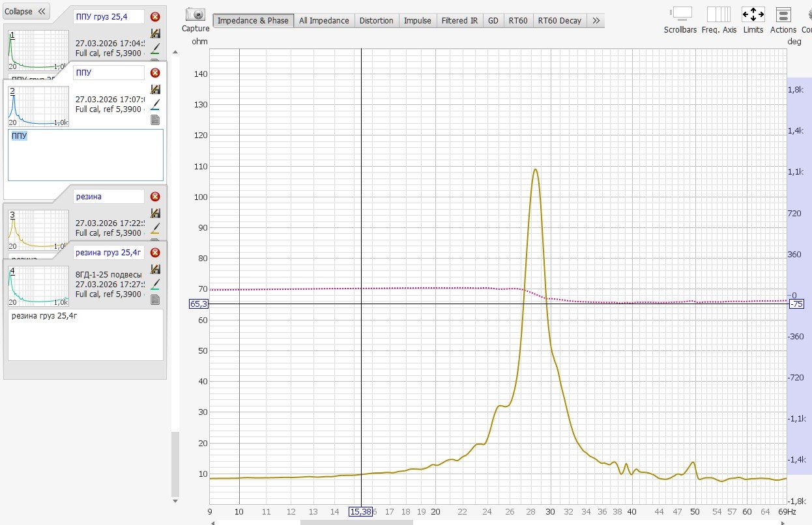Click the 15,38 Hz cursor readout
Viewport: 812px width, 525px height.
(x=361, y=512)
